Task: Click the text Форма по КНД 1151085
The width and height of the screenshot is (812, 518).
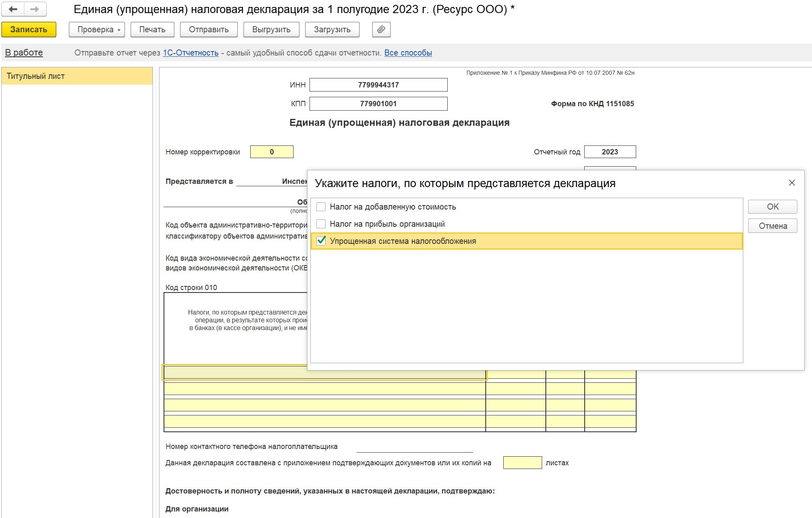Action: pos(592,104)
